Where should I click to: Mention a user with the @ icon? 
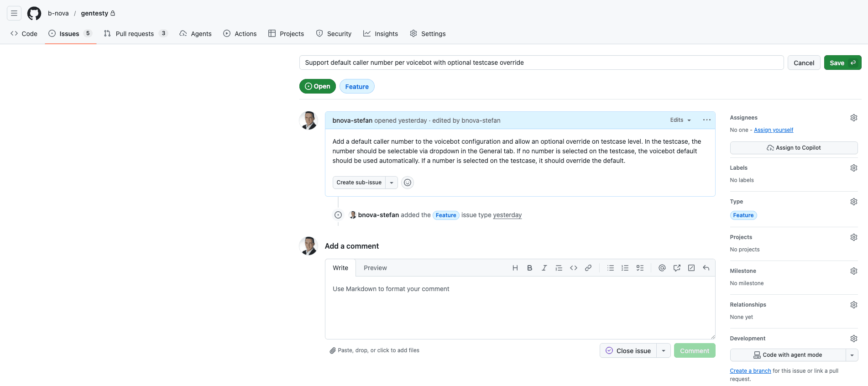tap(662, 268)
